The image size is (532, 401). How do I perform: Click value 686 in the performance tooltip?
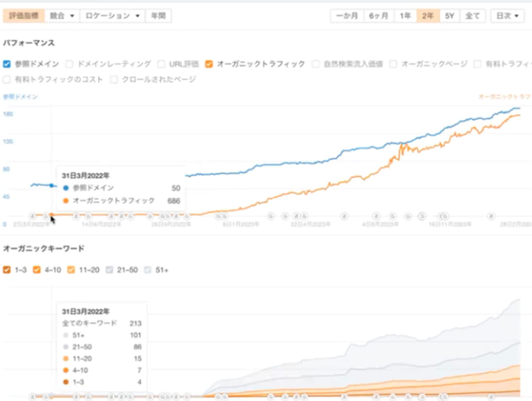click(x=174, y=200)
